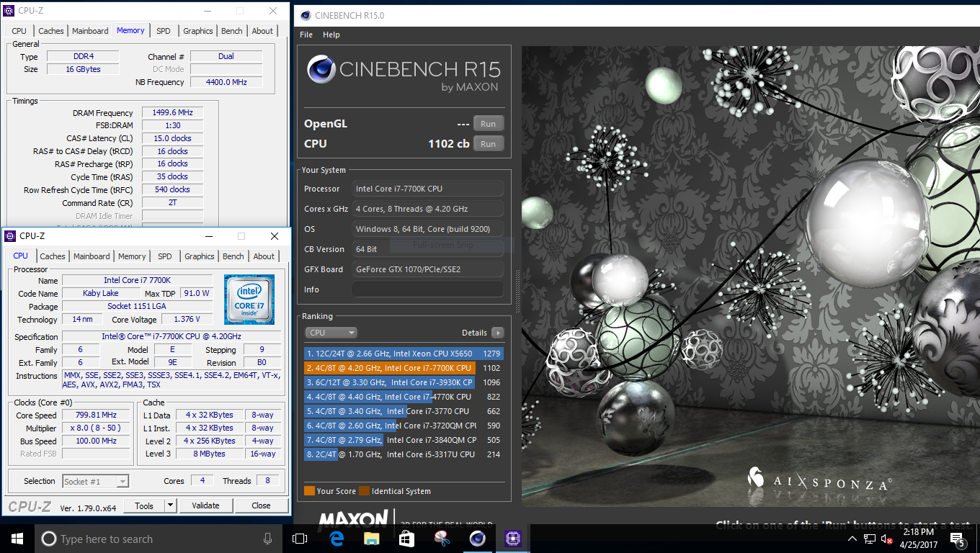980x553 pixels.
Task: Click the DRAM Frequency value 1499.6 MHz
Action: 173,113
